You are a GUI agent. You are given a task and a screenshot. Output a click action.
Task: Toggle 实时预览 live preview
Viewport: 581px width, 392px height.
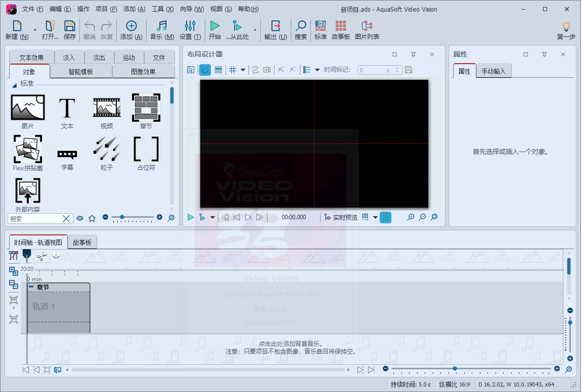pos(341,217)
